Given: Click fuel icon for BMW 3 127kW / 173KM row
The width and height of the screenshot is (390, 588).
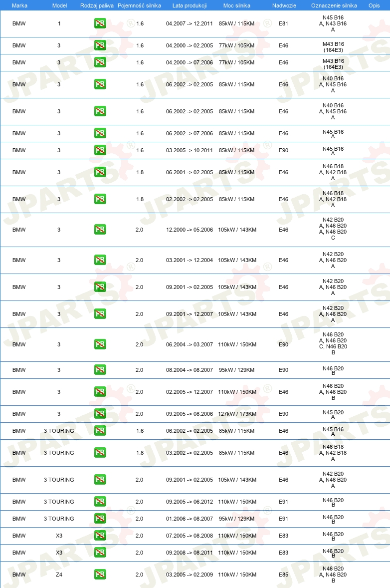Looking at the screenshot, I should pyautogui.click(x=100, y=414).
